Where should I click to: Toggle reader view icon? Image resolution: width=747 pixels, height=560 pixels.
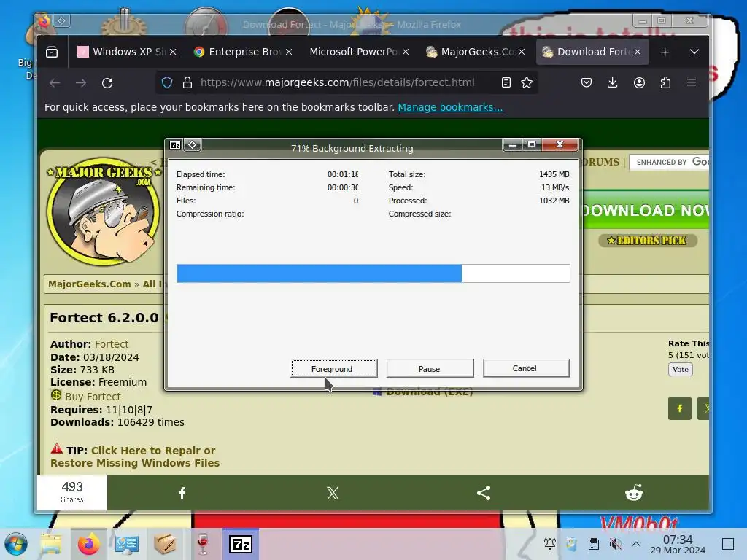point(506,82)
